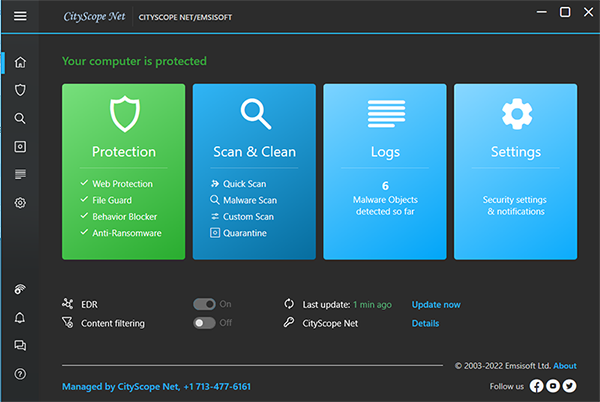Open Protection shield icon in sidebar
The image size is (600, 402).
(x=20, y=90)
